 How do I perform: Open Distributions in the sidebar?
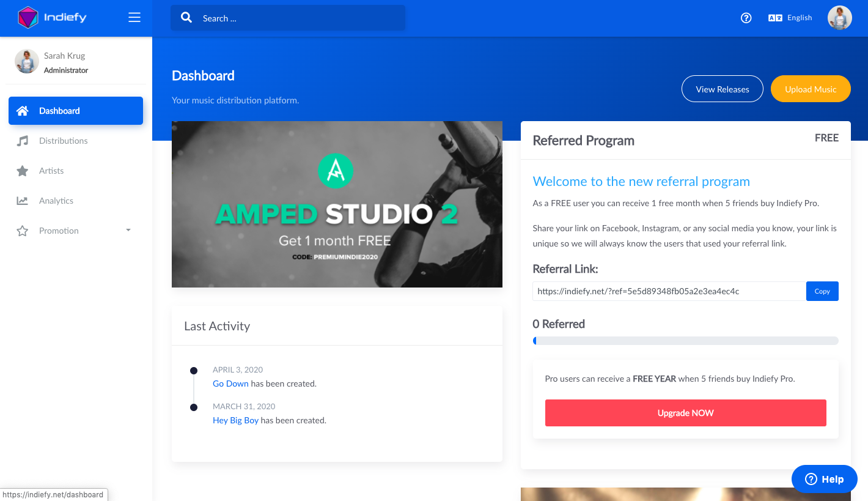pyautogui.click(x=76, y=141)
